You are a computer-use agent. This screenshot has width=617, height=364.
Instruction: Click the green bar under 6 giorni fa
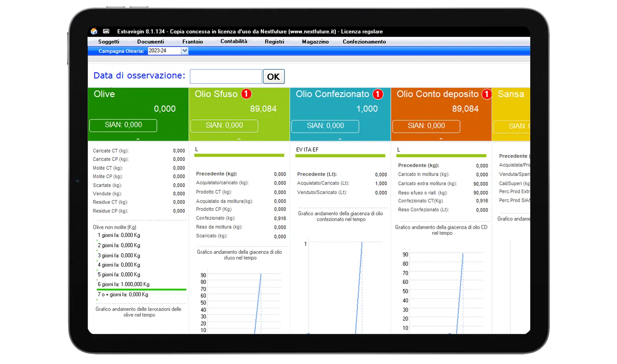pyautogui.click(x=142, y=289)
